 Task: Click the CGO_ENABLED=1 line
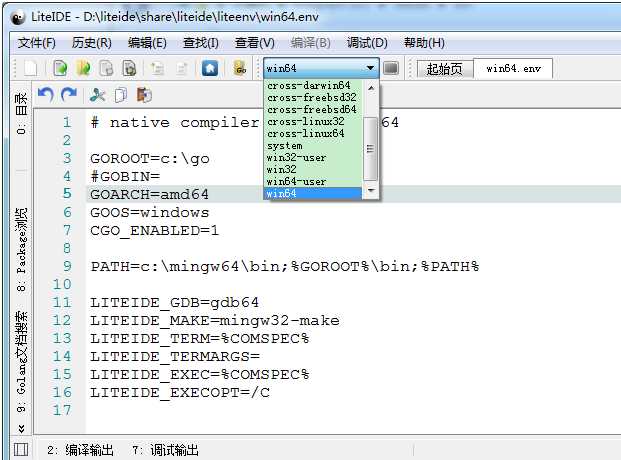pos(154,230)
